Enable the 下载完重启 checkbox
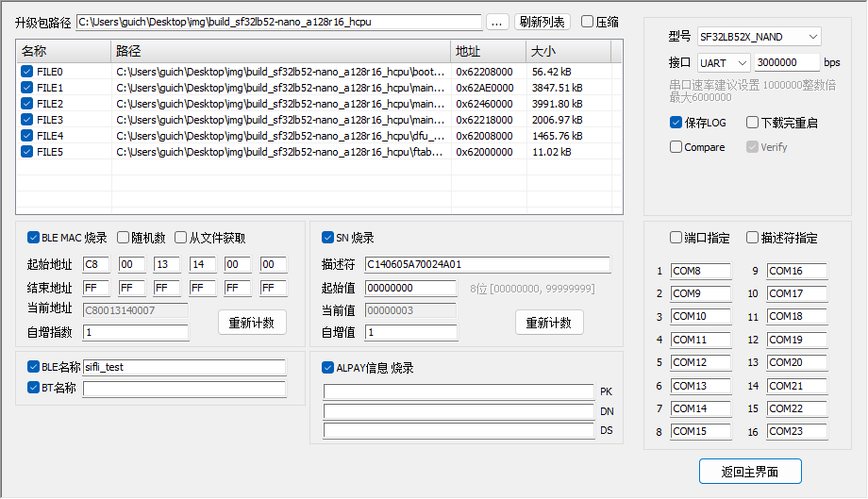868x499 pixels. 752,123
